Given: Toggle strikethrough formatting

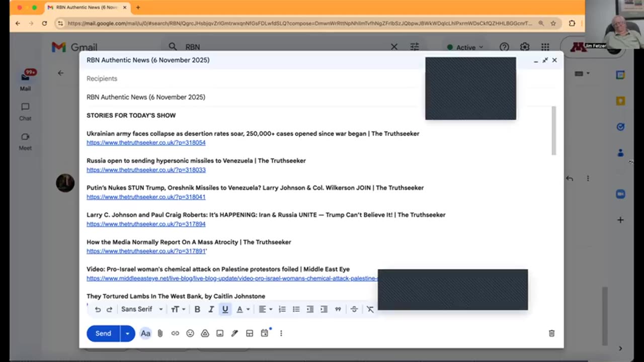Looking at the screenshot, I should [x=354, y=309].
